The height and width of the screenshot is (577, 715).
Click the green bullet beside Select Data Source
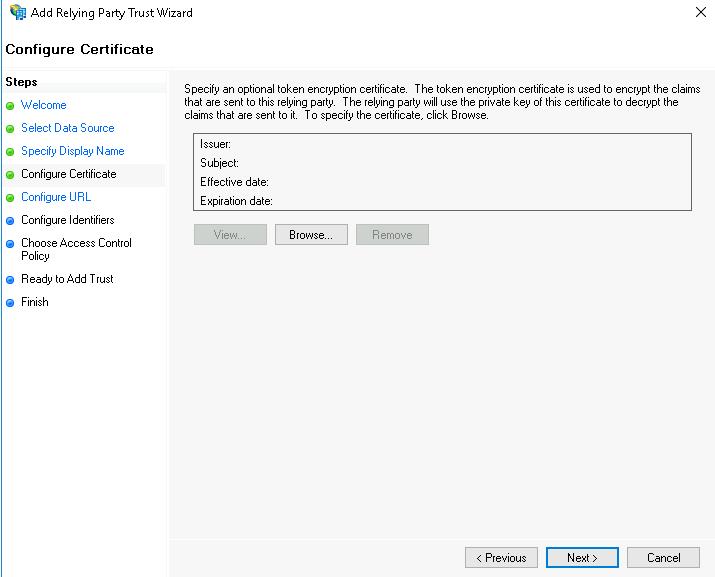(10, 129)
